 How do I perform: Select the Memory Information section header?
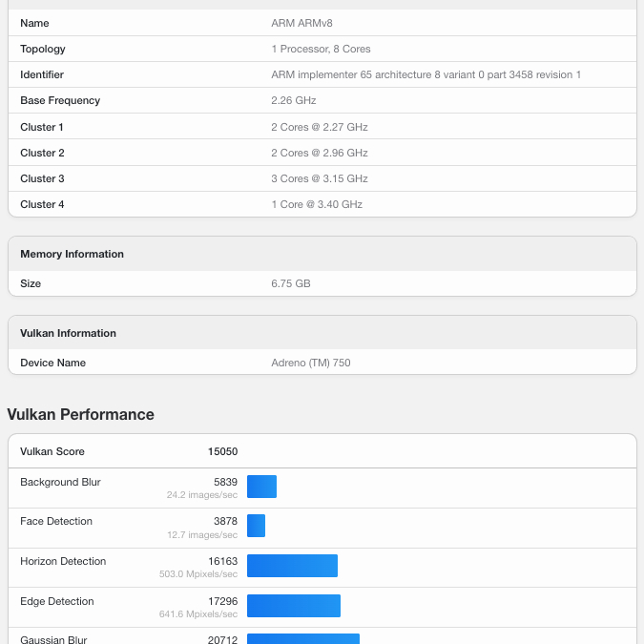click(73, 254)
